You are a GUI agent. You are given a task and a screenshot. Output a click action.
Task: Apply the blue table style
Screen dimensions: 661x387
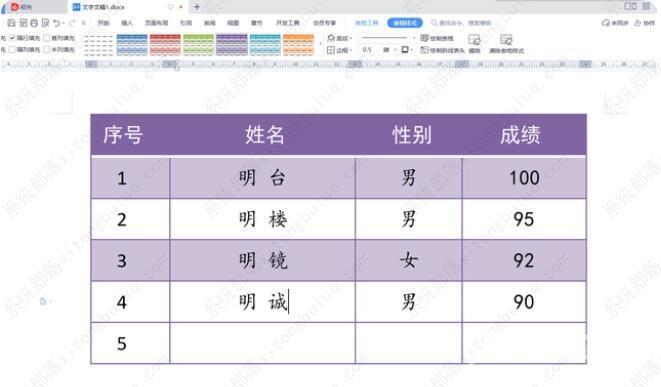132,45
